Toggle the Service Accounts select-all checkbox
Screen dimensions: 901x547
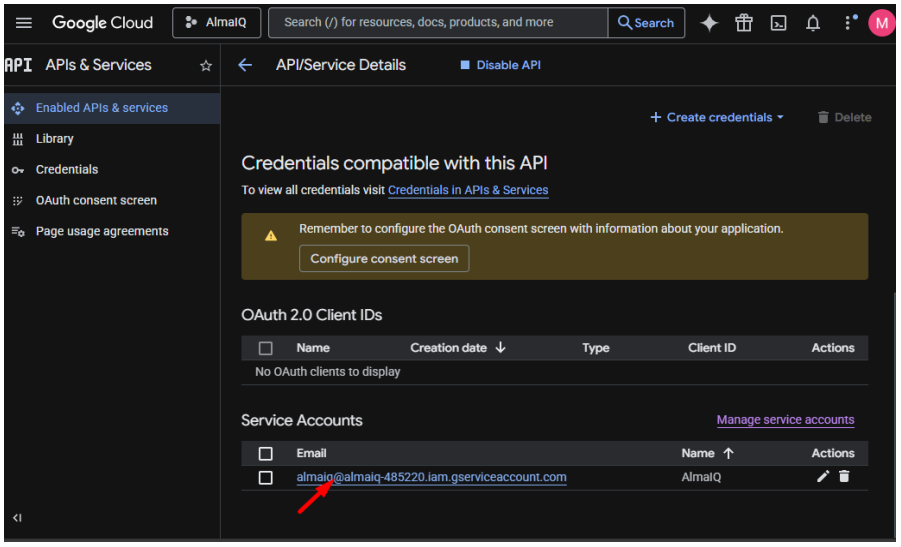265,454
